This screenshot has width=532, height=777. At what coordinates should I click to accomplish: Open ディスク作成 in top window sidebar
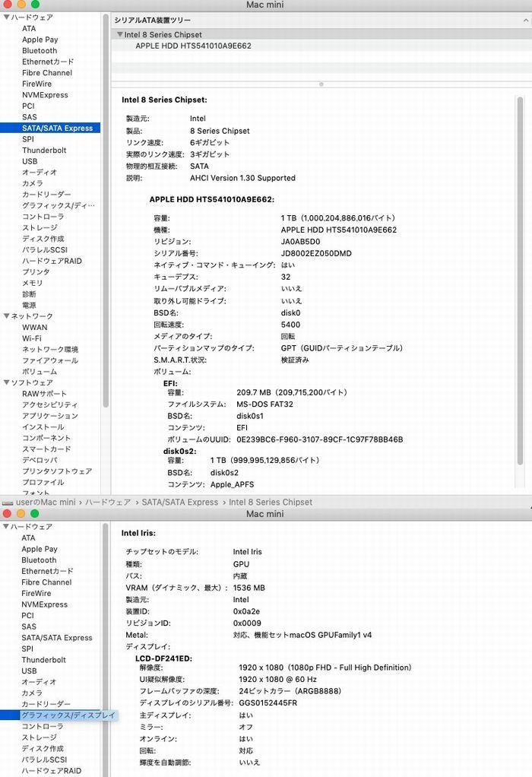tap(43, 239)
